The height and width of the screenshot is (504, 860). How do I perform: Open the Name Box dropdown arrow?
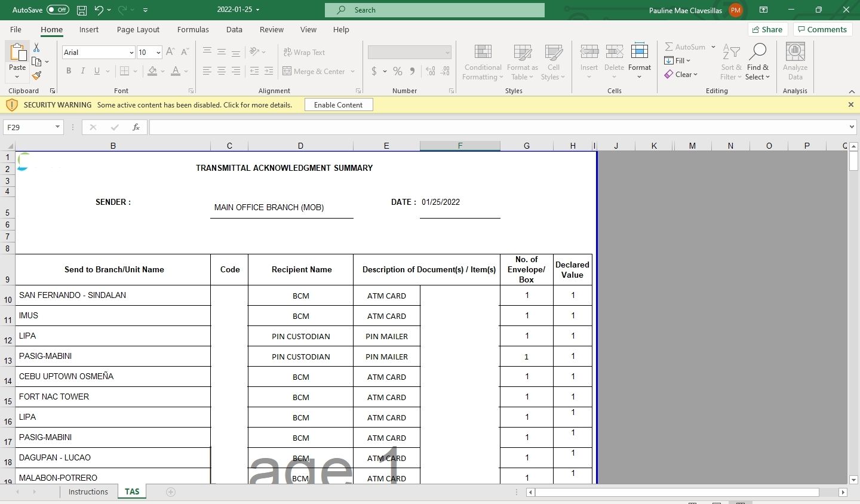pyautogui.click(x=57, y=127)
